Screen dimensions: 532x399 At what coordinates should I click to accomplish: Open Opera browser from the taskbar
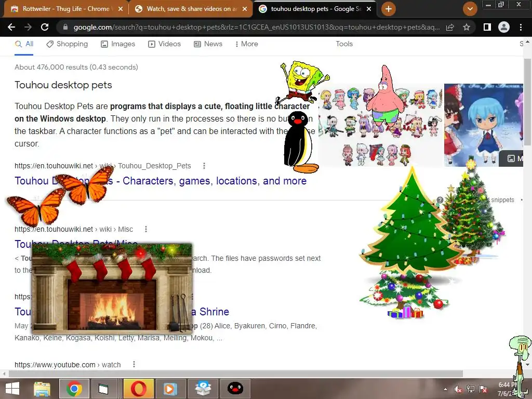point(139,389)
